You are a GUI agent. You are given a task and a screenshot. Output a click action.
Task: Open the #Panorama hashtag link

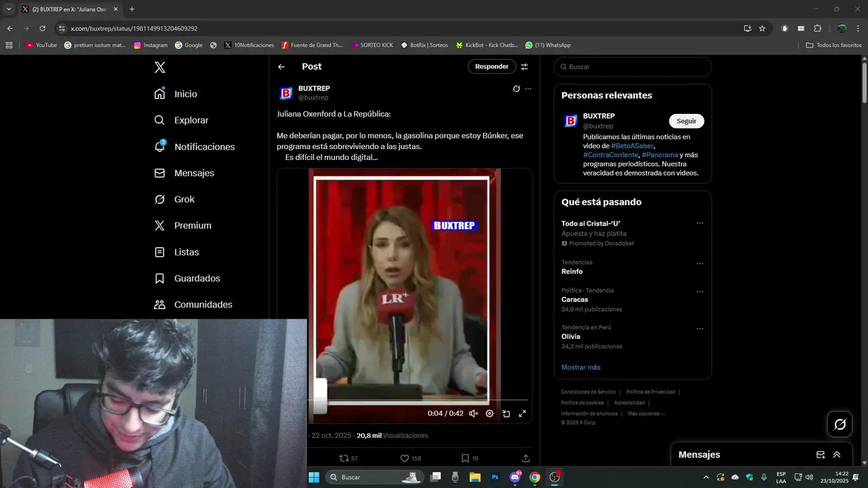[x=660, y=155]
